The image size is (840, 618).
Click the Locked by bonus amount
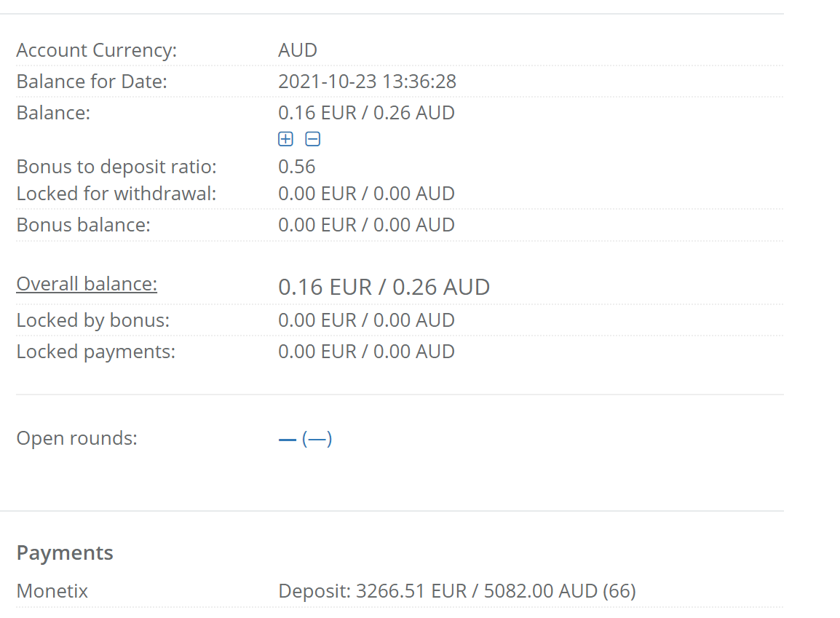pos(366,320)
